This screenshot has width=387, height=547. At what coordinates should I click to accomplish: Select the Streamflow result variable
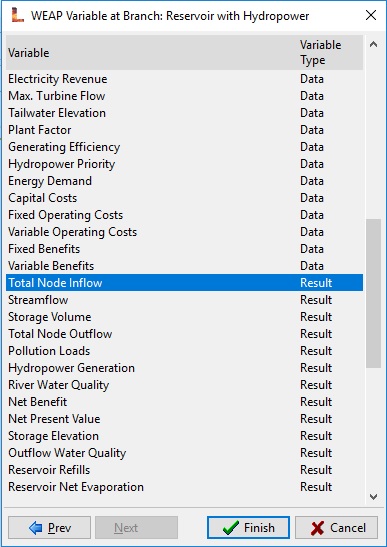(x=184, y=300)
